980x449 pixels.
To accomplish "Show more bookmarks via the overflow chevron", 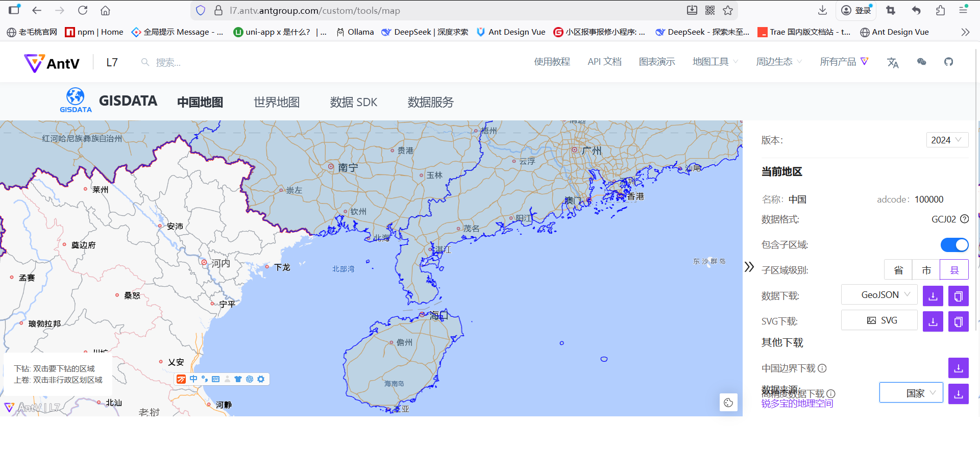I will (x=965, y=32).
